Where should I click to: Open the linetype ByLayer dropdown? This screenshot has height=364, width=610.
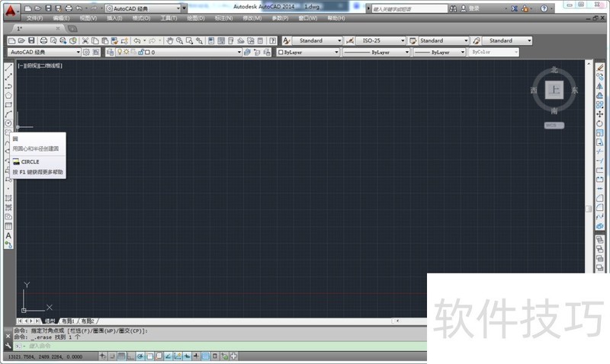pos(407,52)
